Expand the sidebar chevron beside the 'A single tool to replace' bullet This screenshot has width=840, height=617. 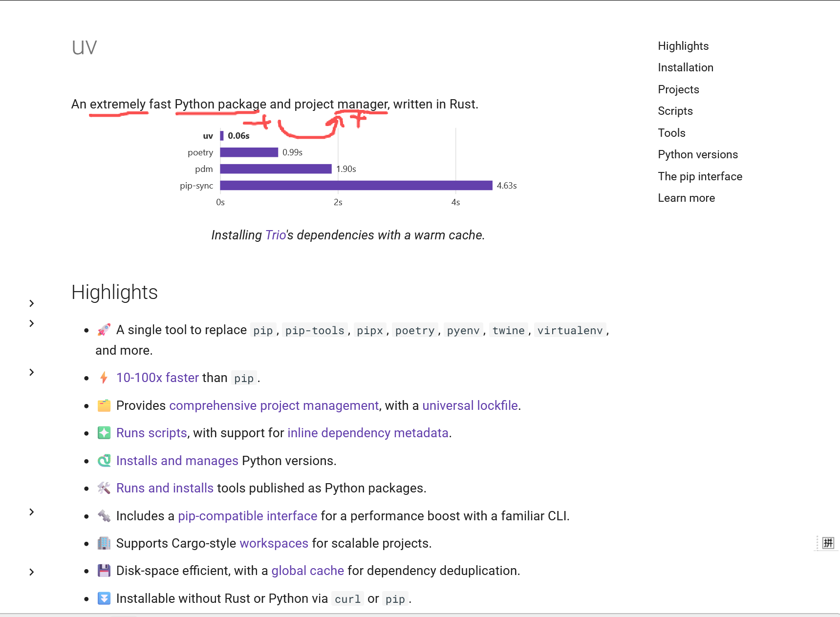31,323
